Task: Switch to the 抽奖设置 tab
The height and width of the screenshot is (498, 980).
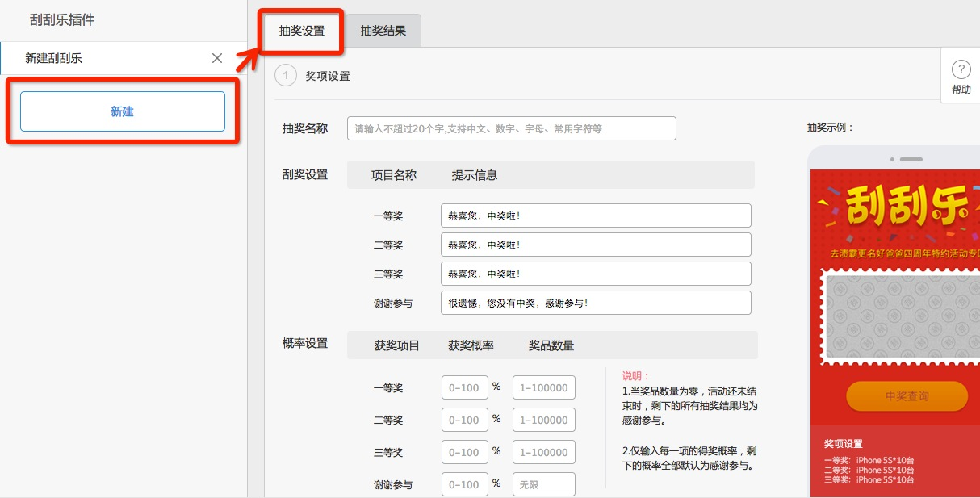Action: 302,31
